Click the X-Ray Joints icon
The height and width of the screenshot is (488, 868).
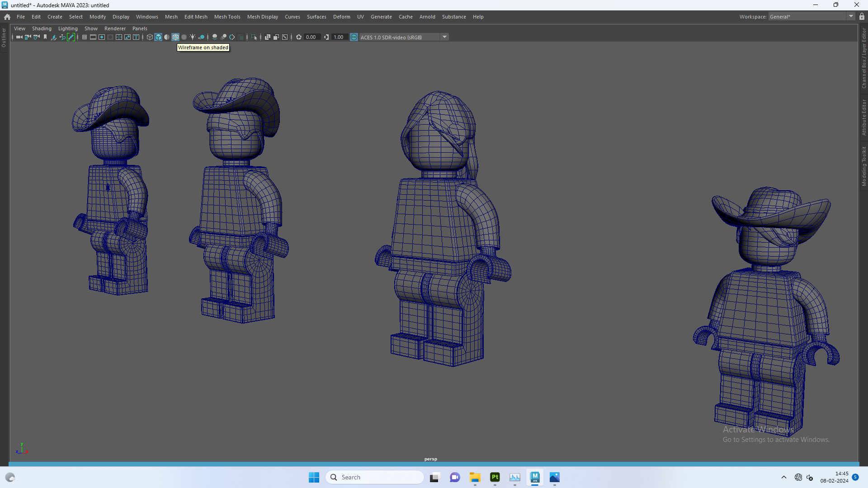[x=285, y=37]
